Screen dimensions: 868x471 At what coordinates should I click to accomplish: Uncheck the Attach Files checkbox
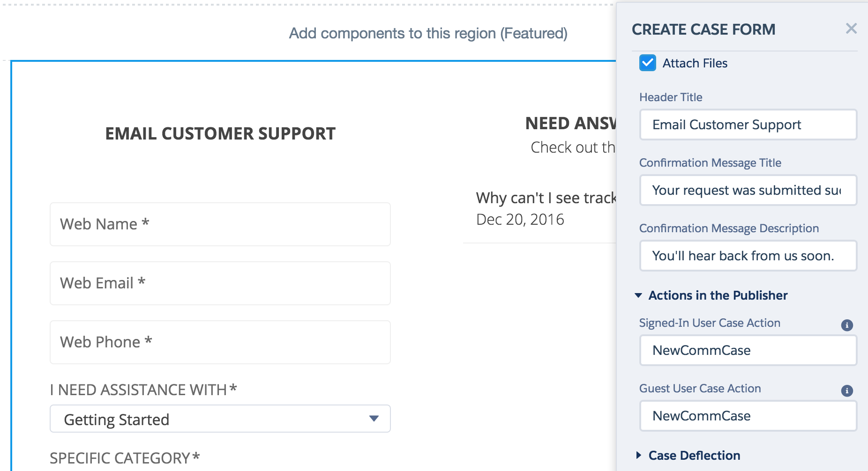648,63
